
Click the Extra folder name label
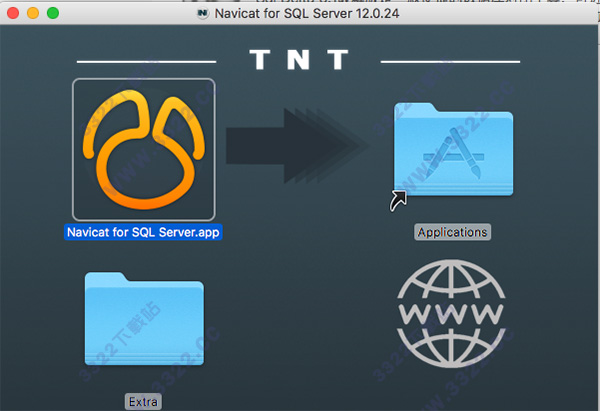point(143,402)
